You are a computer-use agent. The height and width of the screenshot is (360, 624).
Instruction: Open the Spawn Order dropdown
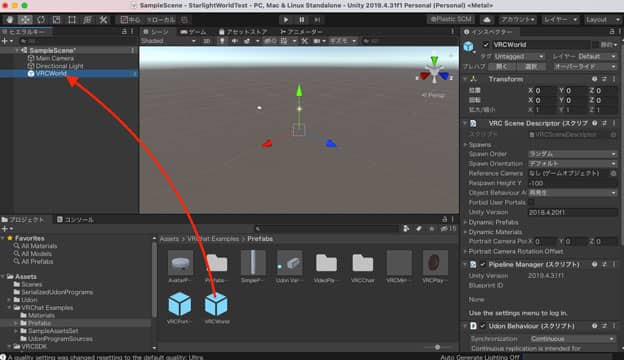pyautogui.click(x=572, y=154)
